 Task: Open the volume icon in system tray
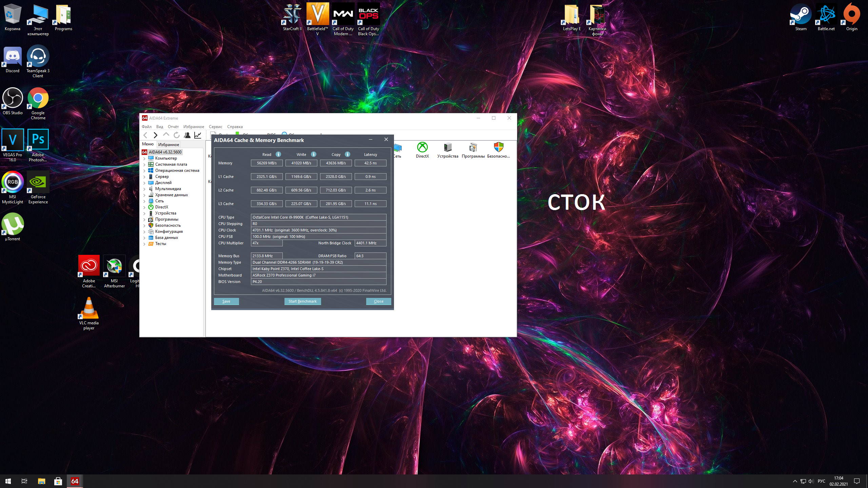point(811,481)
